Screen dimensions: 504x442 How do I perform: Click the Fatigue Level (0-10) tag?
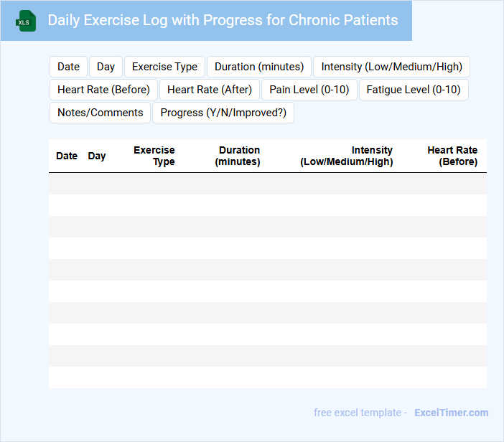click(414, 90)
